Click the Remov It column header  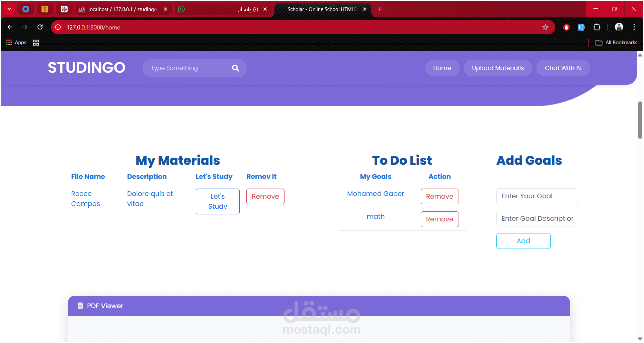[261, 177]
